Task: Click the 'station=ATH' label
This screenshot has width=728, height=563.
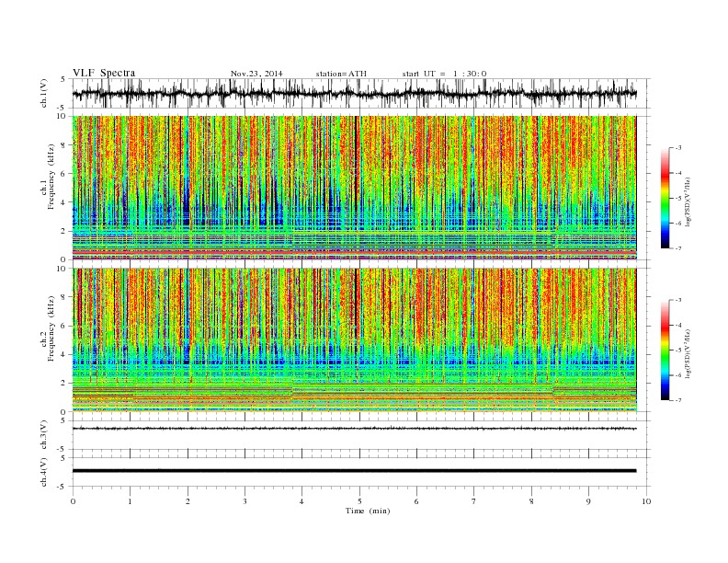Action: 341,74
